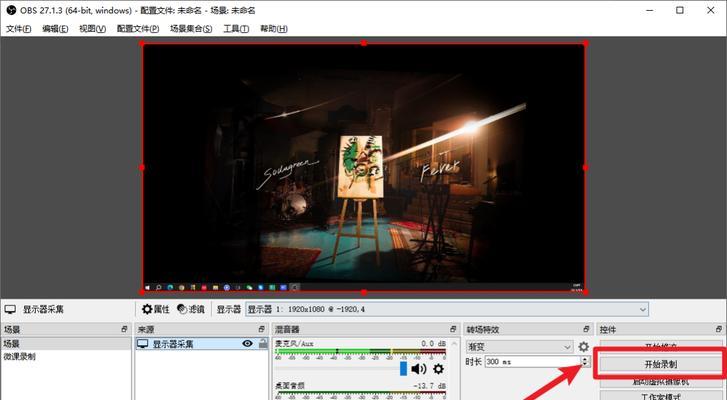
Task: Click the 混音器 panel title
Action: pyautogui.click(x=287, y=330)
